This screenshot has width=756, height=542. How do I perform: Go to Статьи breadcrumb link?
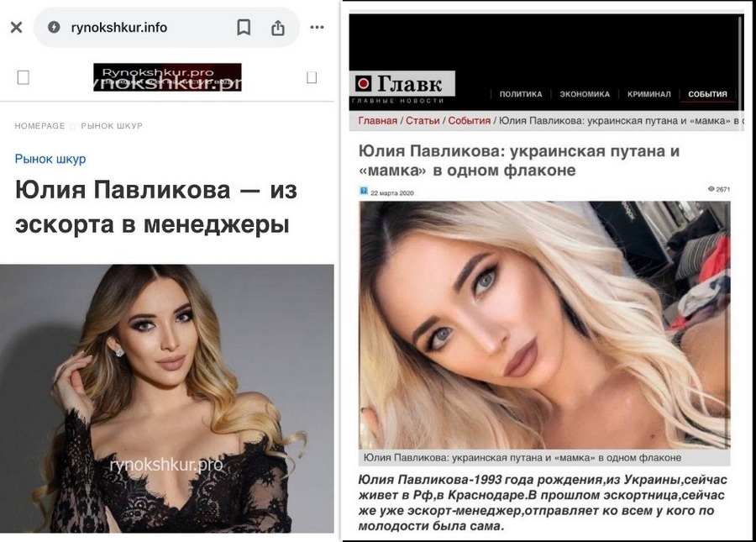click(x=423, y=120)
